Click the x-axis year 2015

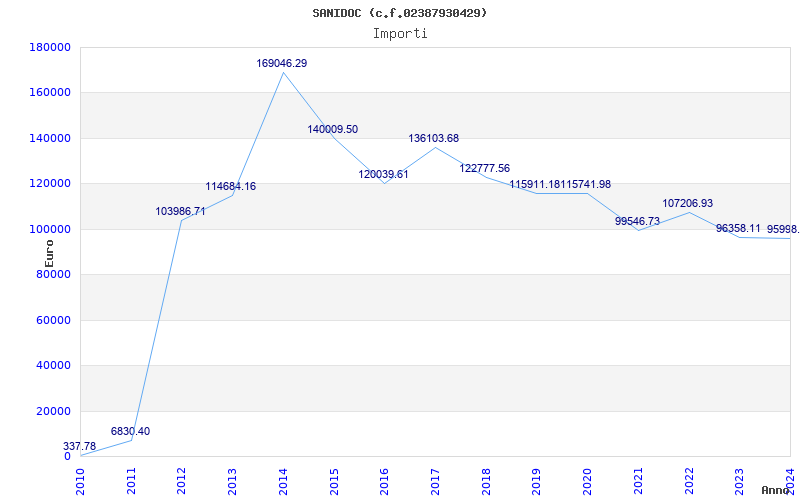(x=334, y=482)
